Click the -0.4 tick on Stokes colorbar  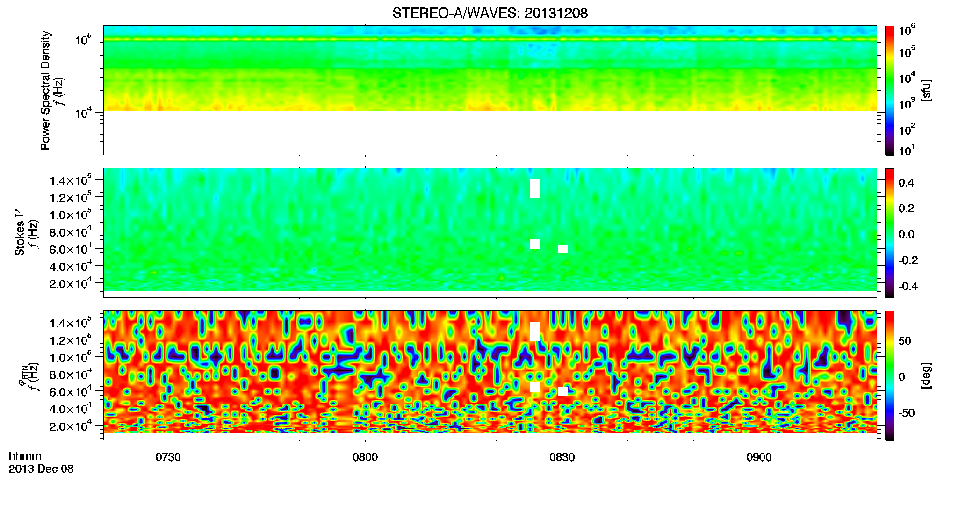[908, 287]
